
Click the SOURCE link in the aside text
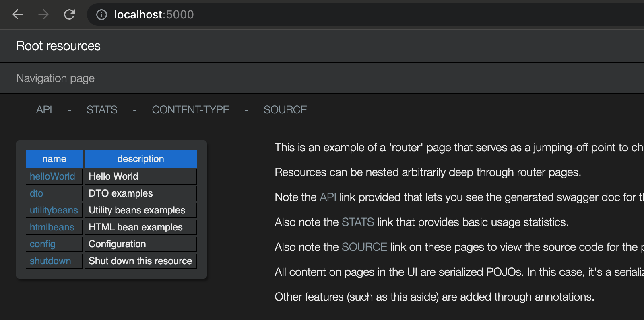pos(364,247)
